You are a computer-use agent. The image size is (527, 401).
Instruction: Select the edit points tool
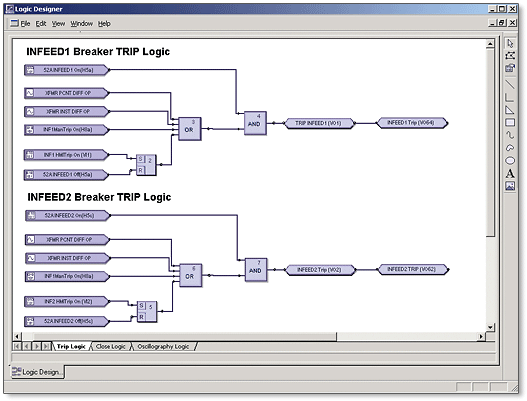pyautogui.click(x=510, y=56)
